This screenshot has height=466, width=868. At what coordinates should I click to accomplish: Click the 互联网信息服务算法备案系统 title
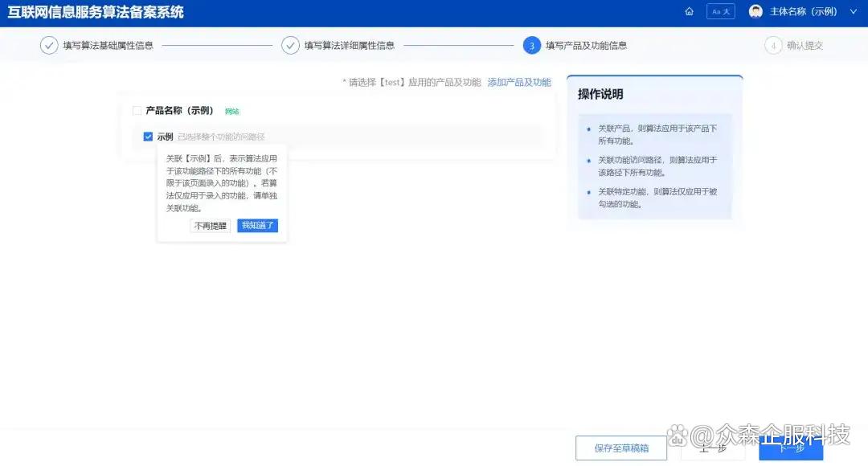[x=95, y=12]
